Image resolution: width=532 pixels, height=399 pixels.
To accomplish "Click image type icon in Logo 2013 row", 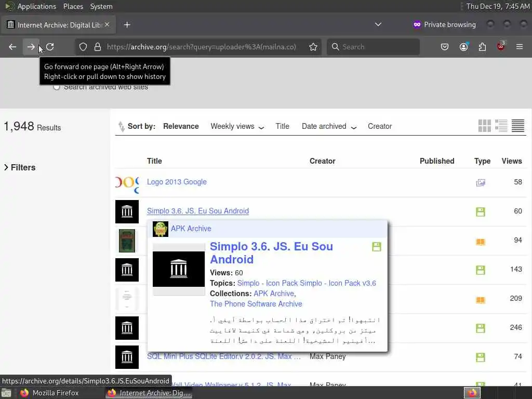I will 481,182.
